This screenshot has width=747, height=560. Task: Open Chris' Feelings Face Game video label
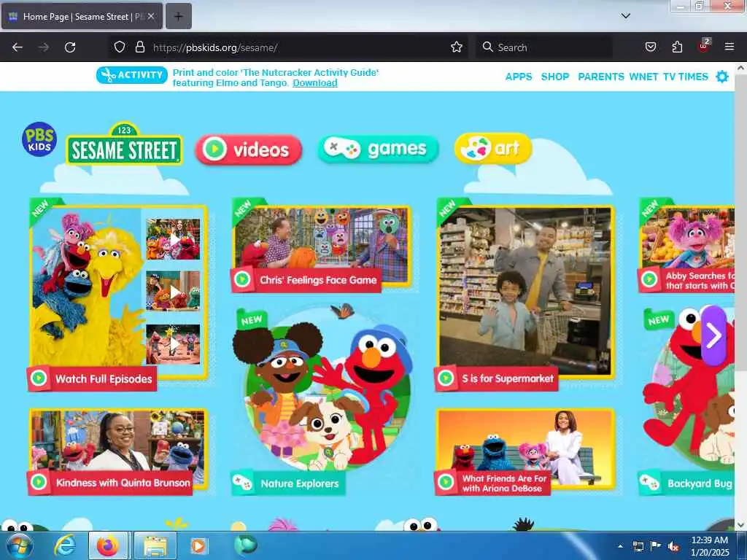tap(318, 280)
